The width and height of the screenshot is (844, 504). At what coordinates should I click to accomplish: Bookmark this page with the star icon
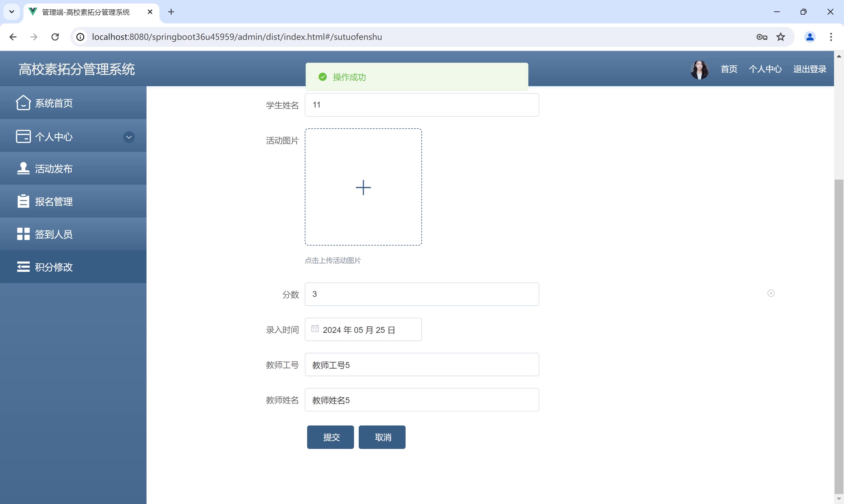tap(780, 37)
